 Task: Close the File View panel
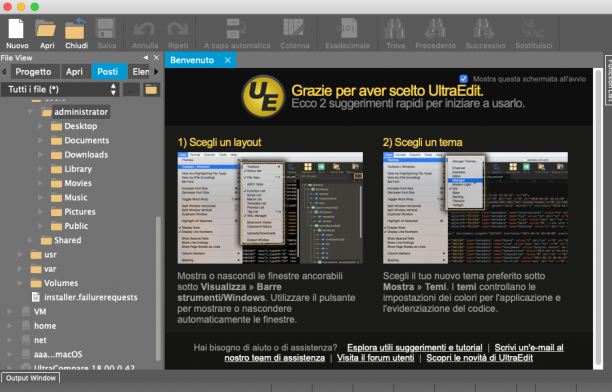(x=156, y=57)
